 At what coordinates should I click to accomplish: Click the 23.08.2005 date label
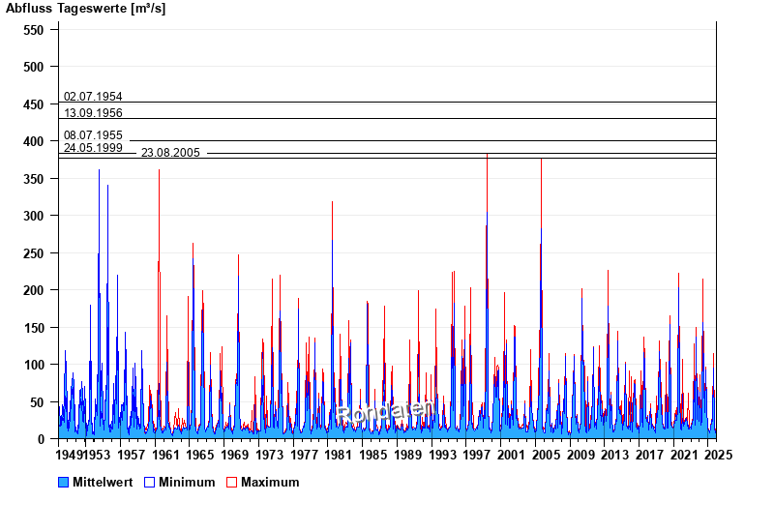(170, 153)
